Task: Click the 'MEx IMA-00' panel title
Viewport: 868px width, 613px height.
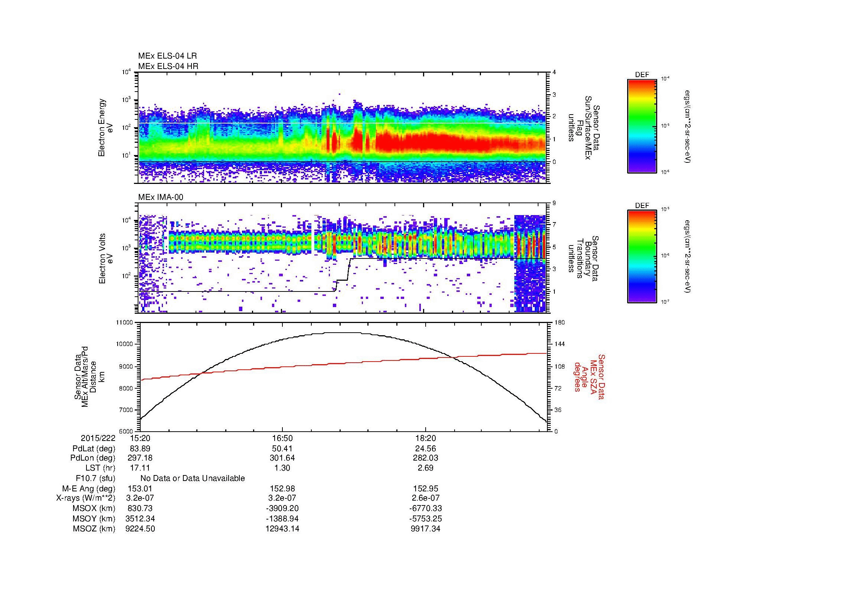Action: (161, 197)
